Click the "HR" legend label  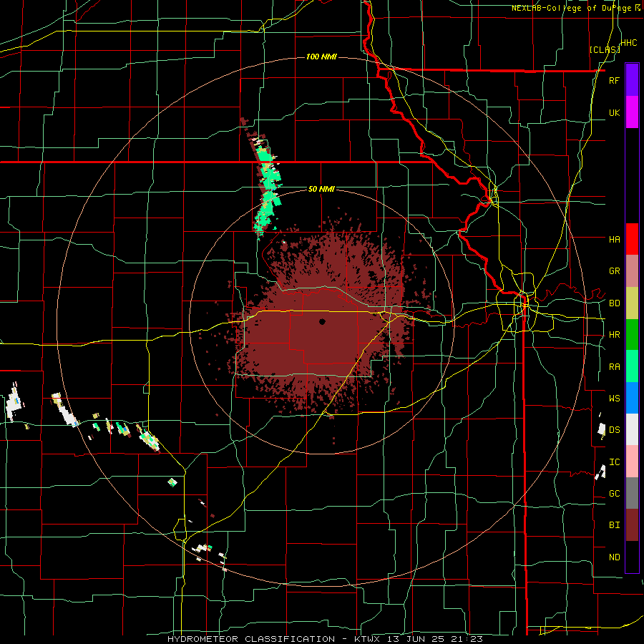614,335
